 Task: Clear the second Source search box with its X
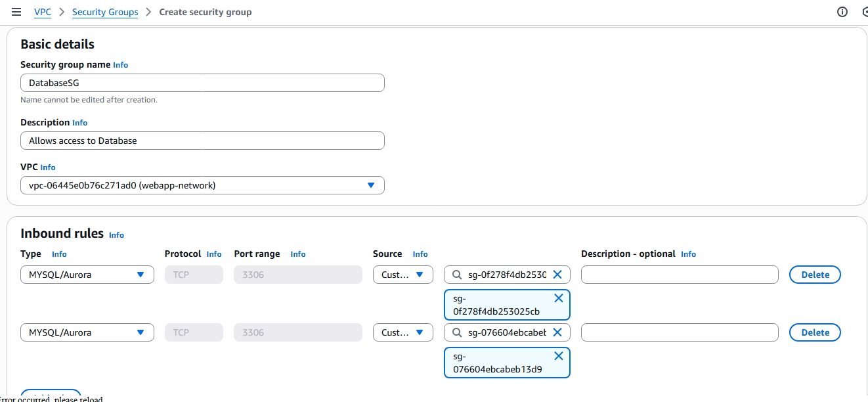coord(557,332)
